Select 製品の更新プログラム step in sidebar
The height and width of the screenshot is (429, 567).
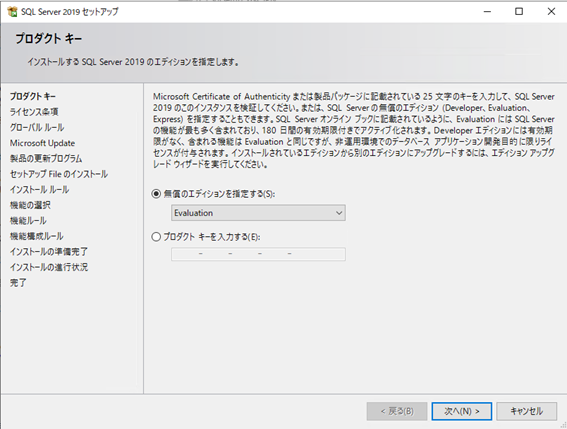(x=46, y=158)
